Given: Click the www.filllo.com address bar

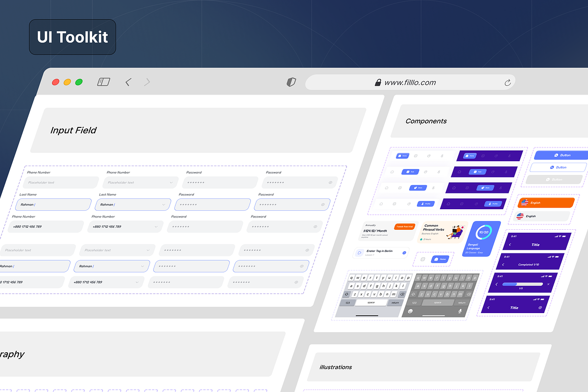Looking at the screenshot, I should coord(410,83).
